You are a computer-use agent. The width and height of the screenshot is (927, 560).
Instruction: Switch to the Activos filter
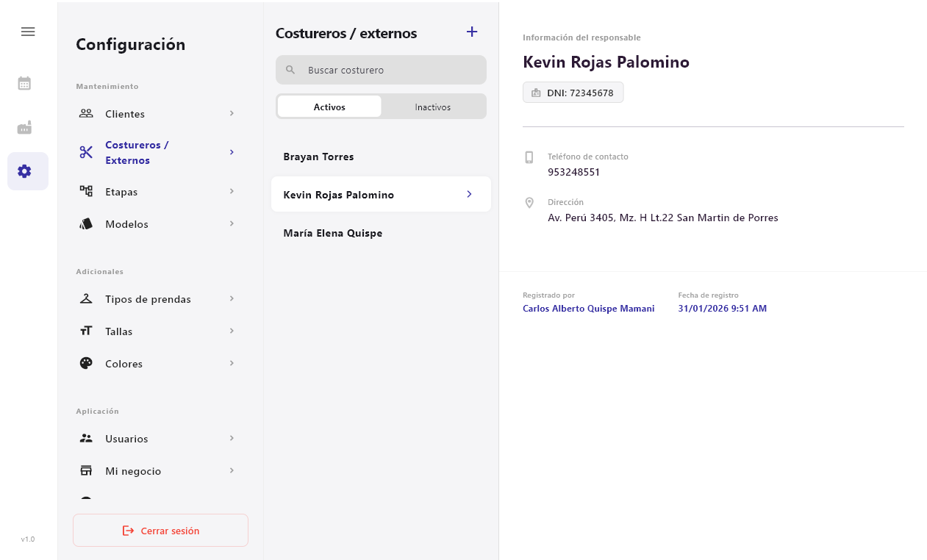coord(329,107)
